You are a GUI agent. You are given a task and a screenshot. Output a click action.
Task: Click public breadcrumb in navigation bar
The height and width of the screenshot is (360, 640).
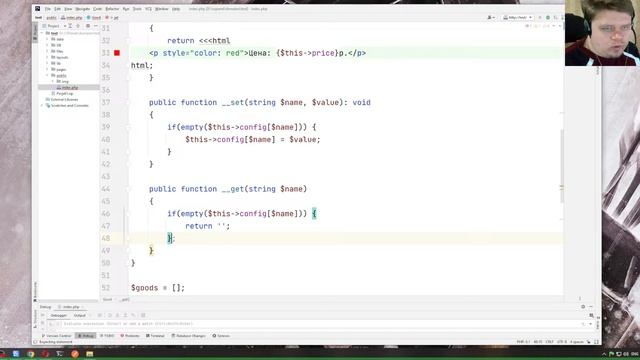[x=51, y=18]
